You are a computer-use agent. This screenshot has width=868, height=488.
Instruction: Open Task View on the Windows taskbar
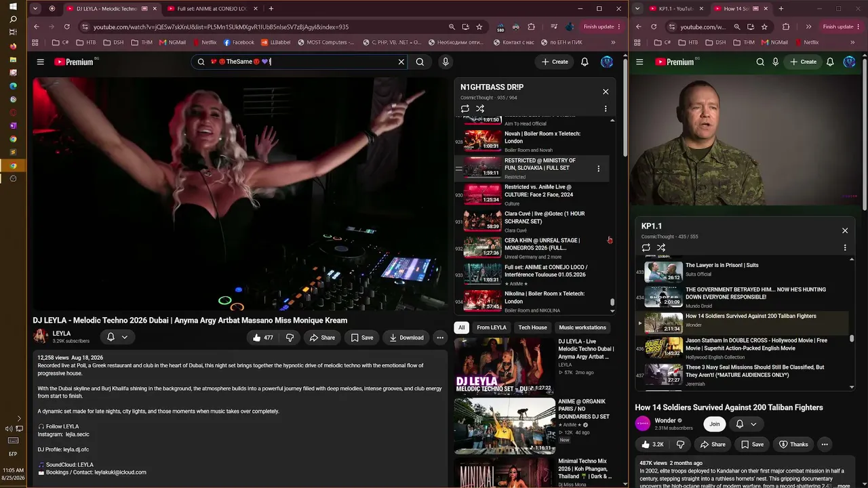tap(13, 33)
